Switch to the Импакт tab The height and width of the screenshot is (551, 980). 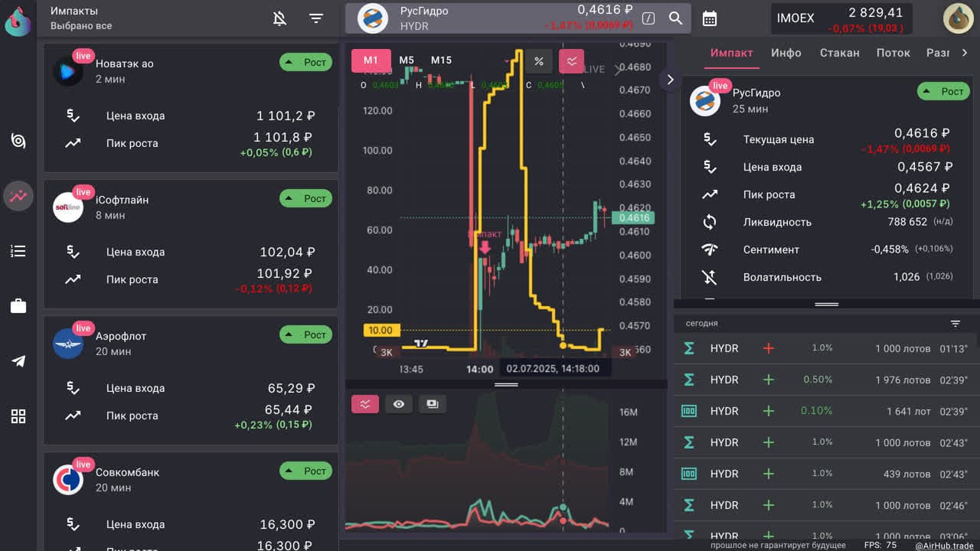pyautogui.click(x=731, y=53)
